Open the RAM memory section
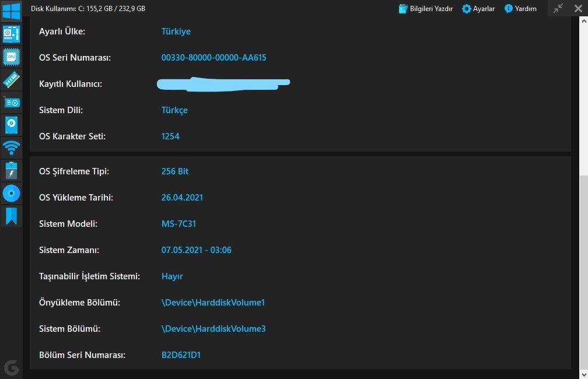588x379 pixels. point(11,79)
